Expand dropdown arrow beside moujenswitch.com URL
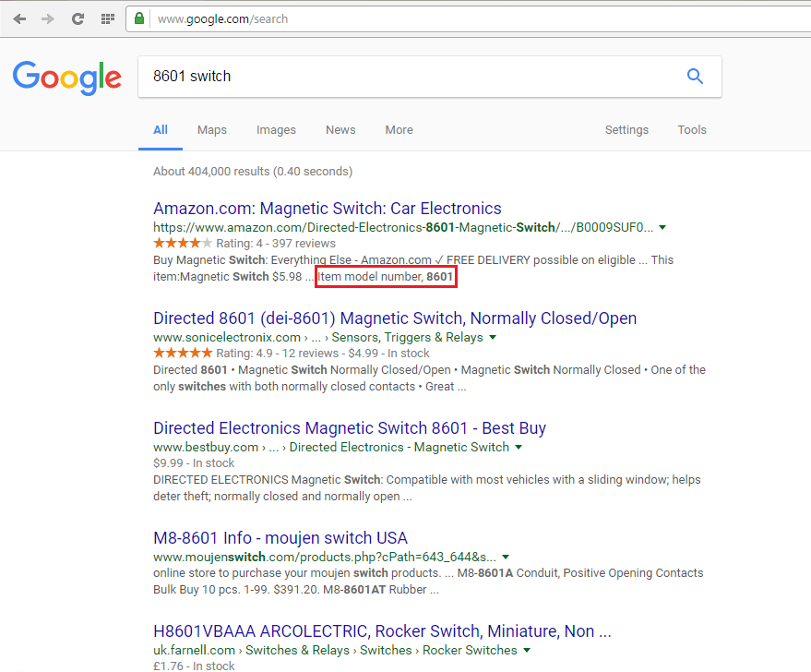This screenshot has width=811, height=672. 506,558
